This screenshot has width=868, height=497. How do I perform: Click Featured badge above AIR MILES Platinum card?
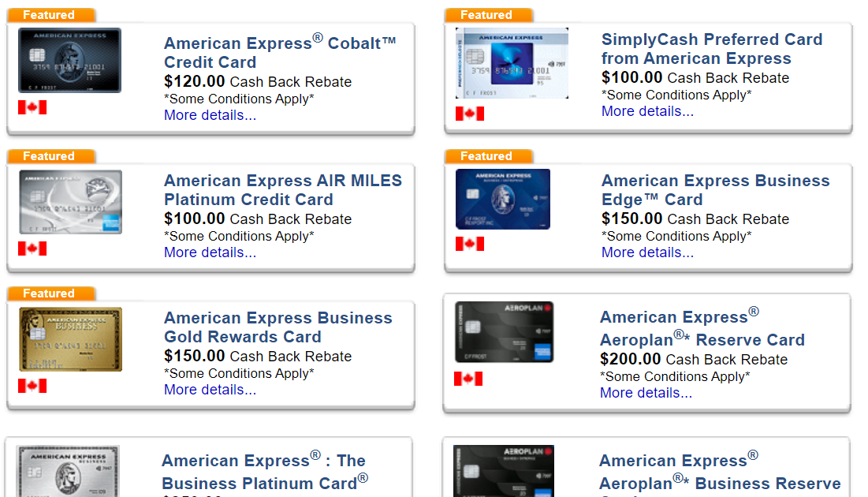(x=51, y=156)
